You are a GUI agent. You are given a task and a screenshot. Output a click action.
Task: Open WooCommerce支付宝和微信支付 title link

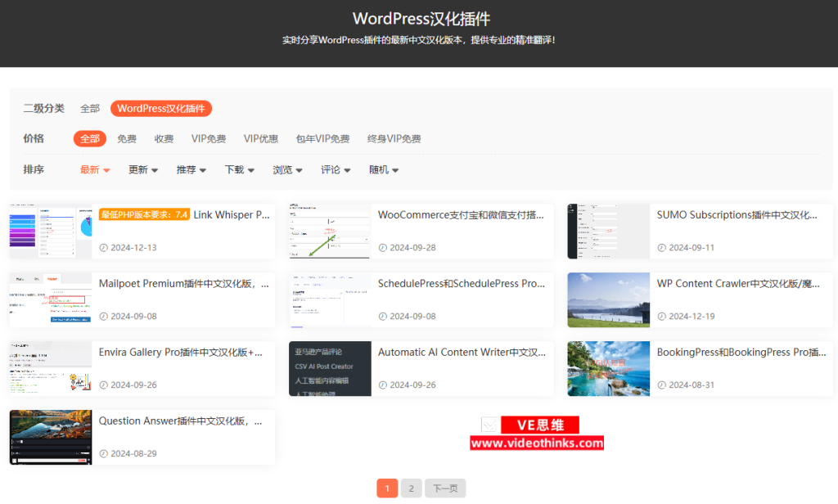click(x=461, y=215)
